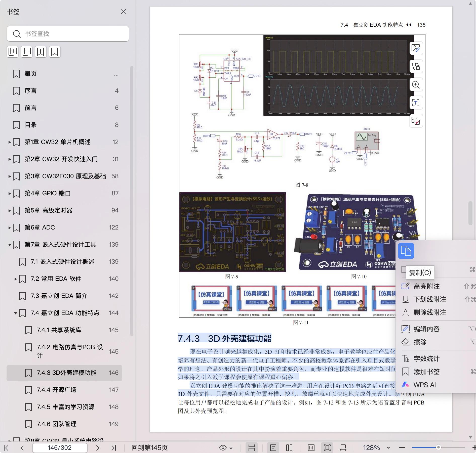
Task: Toggle single-page view mode
Action: pos(273,448)
